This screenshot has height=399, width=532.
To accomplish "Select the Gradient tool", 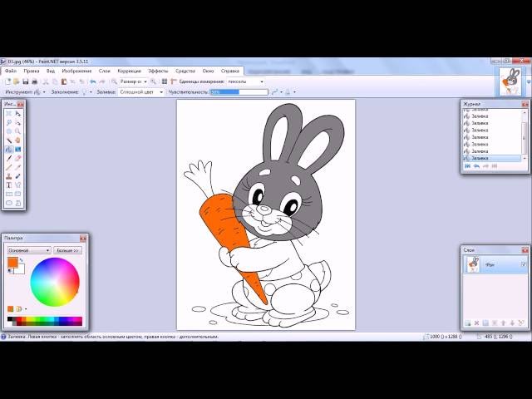I will pos(17,150).
